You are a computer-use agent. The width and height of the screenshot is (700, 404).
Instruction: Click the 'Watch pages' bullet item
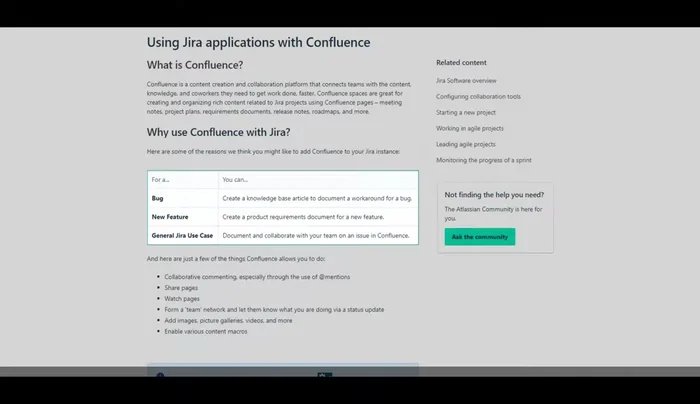tap(182, 299)
